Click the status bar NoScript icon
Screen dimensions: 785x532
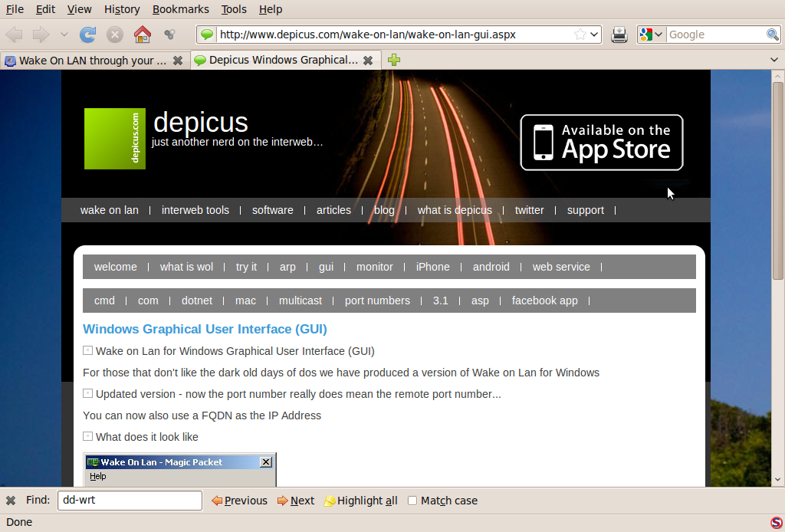coord(776,522)
